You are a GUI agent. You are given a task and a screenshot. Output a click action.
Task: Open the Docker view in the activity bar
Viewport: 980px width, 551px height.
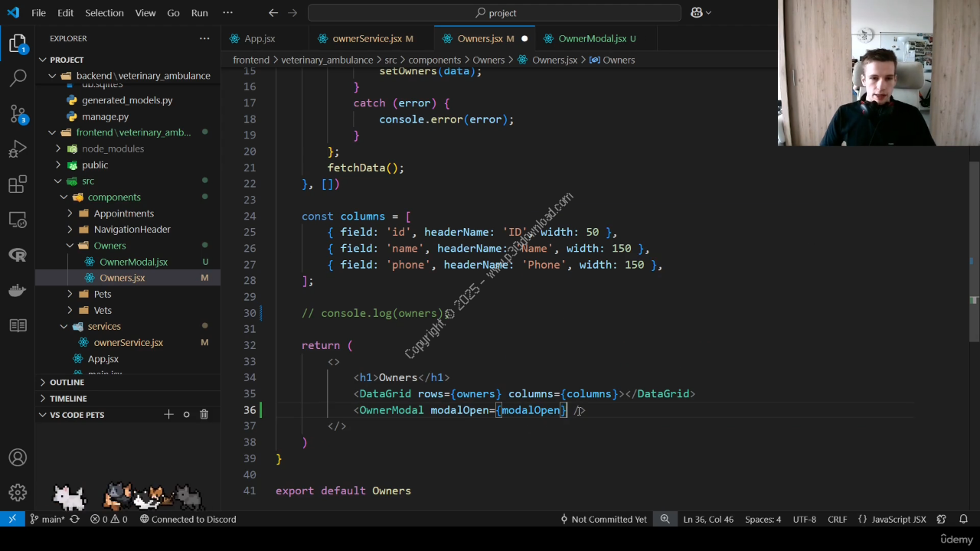(x=18, y=290)
